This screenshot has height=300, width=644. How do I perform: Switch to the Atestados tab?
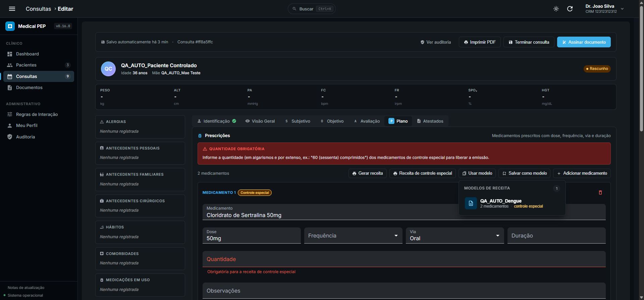430,121
